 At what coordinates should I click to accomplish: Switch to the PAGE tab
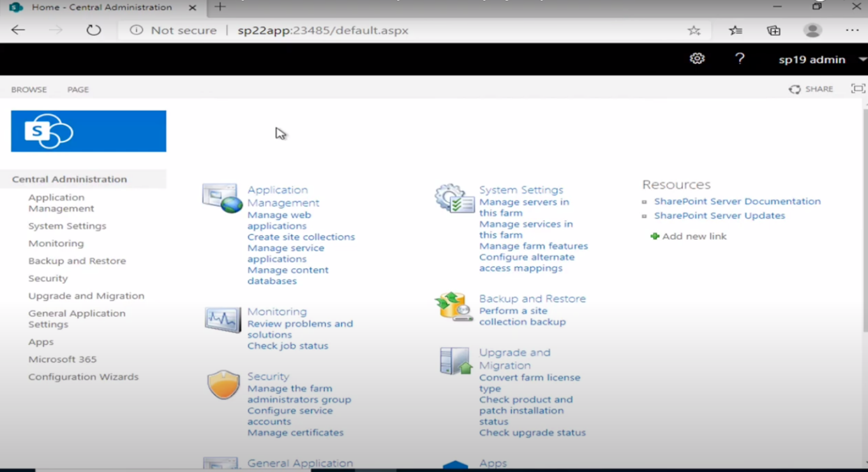(x=78, y=89)
